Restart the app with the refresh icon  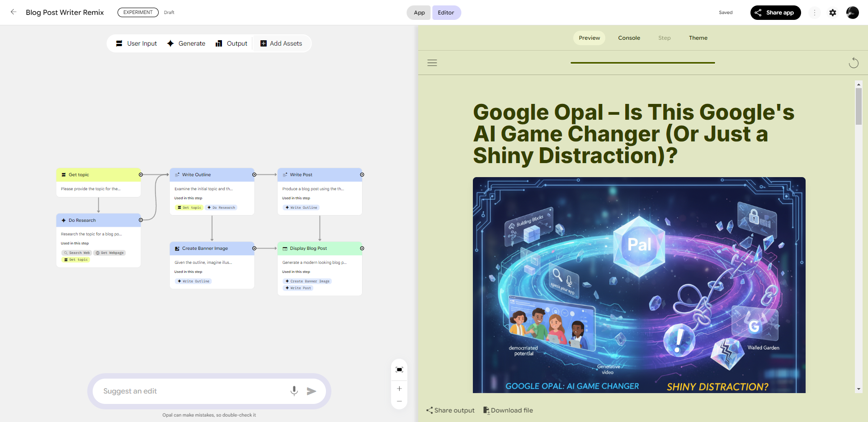pyautogui.click(x=854, y=63)
